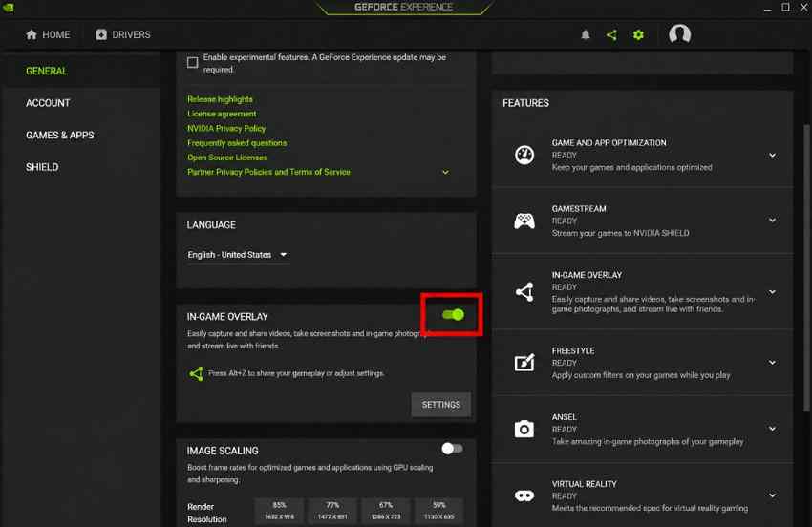Click the NVIDIA logo icon in title bar

pos(8,8)
